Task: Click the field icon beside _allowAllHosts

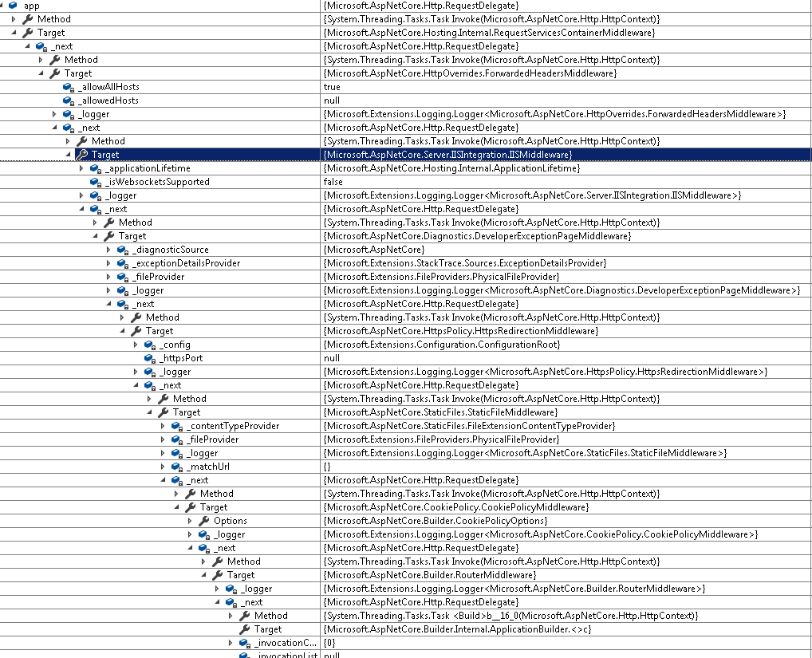Action: (69, 87)
